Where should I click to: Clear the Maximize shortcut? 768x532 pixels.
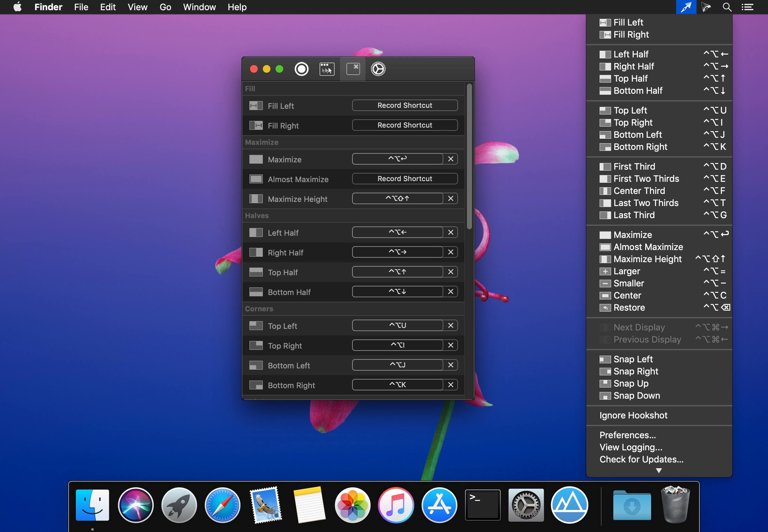[451, 159]
